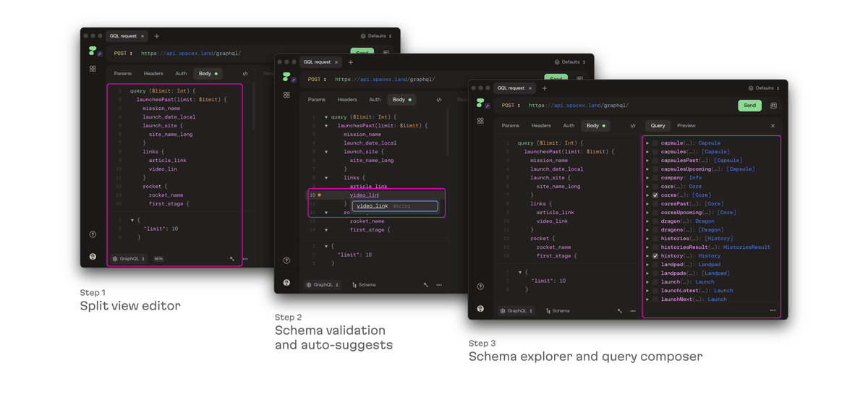
Task: Click the code snippet icon in Step 3 tabs
Action: coord(633,126)
